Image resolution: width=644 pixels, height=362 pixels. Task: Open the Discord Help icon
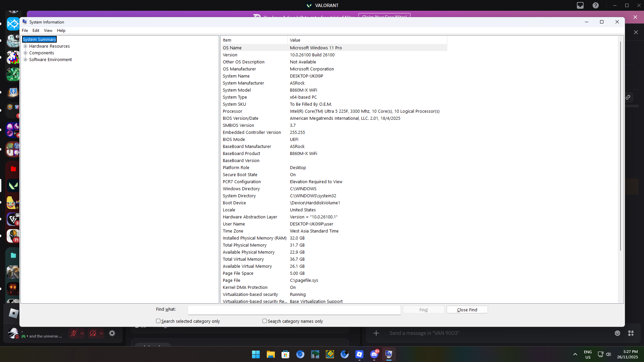click(x=596, y=5)
